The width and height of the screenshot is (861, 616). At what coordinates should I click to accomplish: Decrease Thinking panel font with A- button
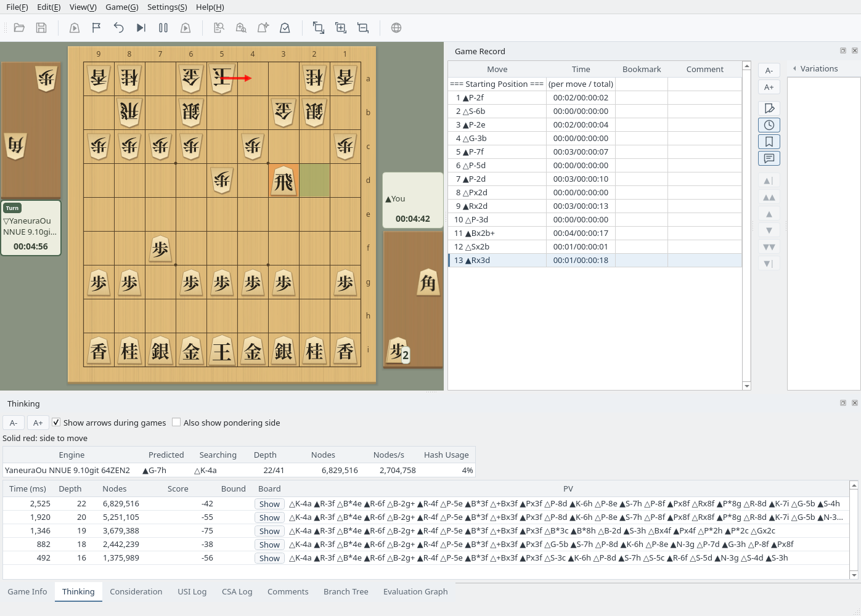click(x=14, y=423)
